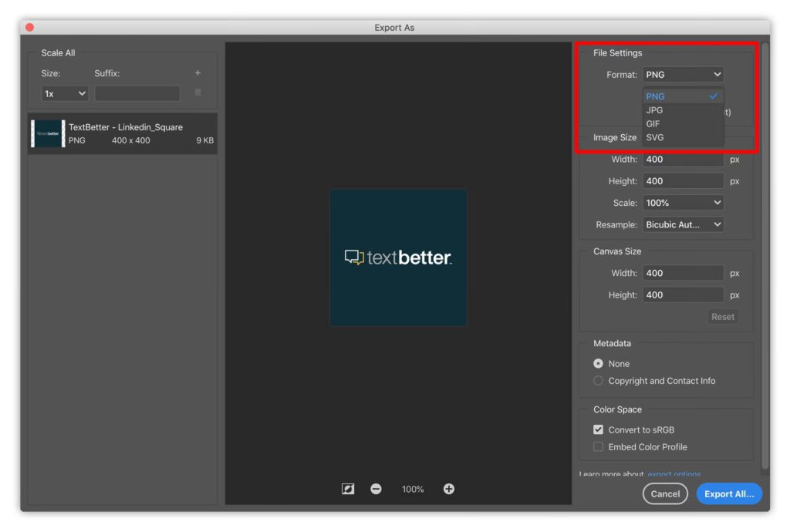Click the plus icon to add scale size
Screen dimensions: 790x532
pos(197,73)
